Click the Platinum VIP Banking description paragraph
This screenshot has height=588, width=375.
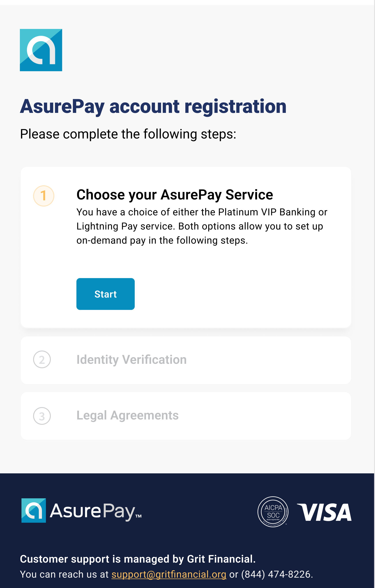pyautogui.click(x=202, y=226)
